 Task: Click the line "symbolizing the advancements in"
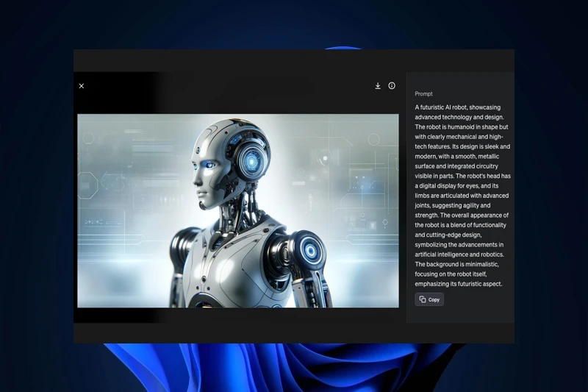(x=459, y=245)
